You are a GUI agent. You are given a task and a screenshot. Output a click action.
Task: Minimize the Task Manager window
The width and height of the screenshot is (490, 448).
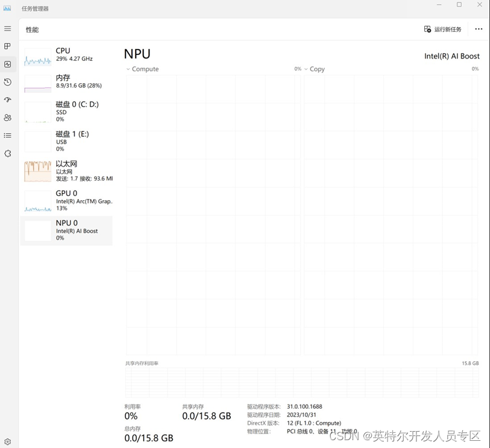[439, 5]
